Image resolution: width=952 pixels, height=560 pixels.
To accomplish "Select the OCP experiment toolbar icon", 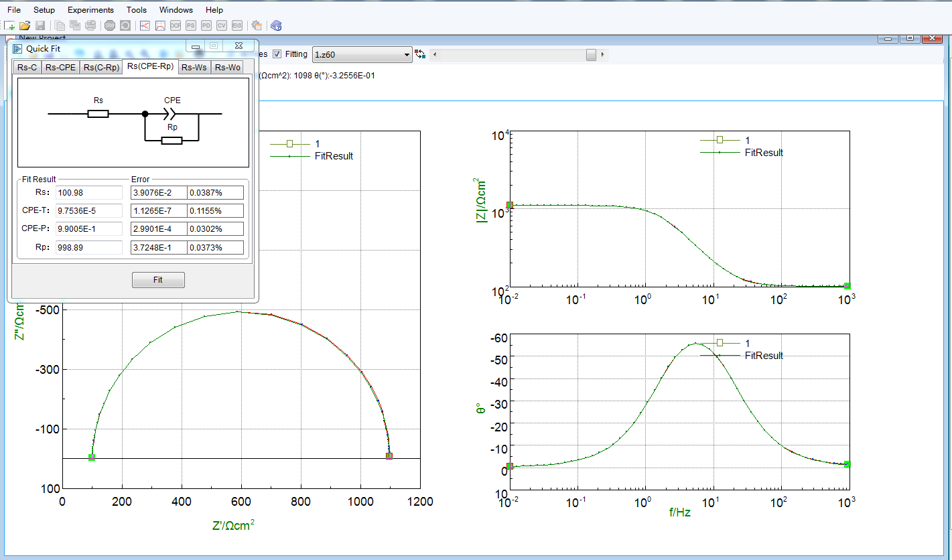I will (x=176, y=25).
